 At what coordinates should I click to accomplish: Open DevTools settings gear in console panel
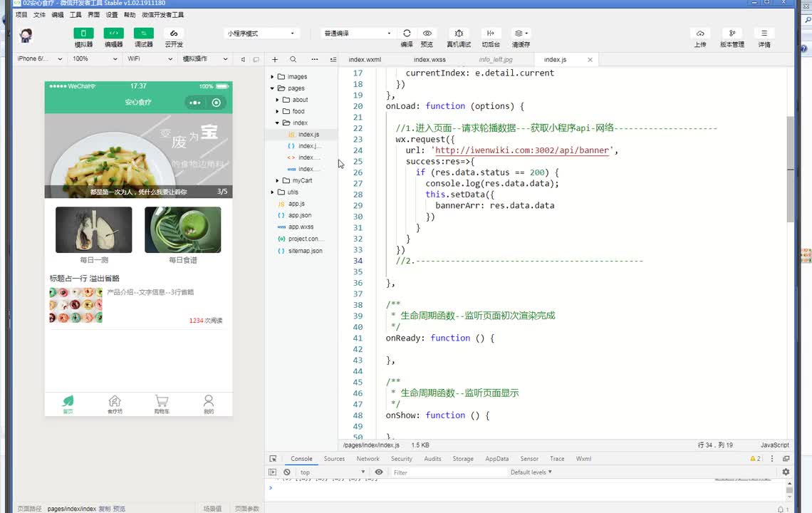(x=786, y=472)
